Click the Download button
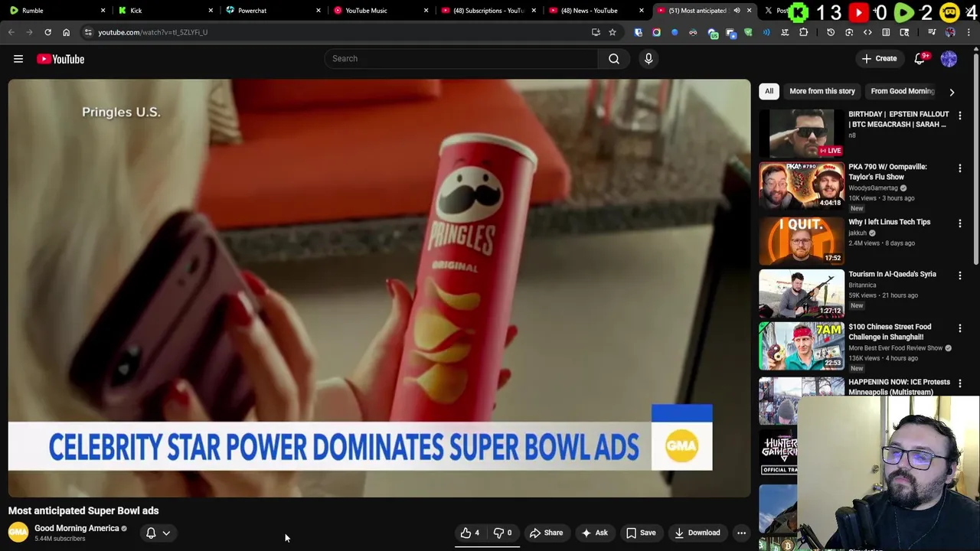980x551 pixels. (x=697, y=533)
